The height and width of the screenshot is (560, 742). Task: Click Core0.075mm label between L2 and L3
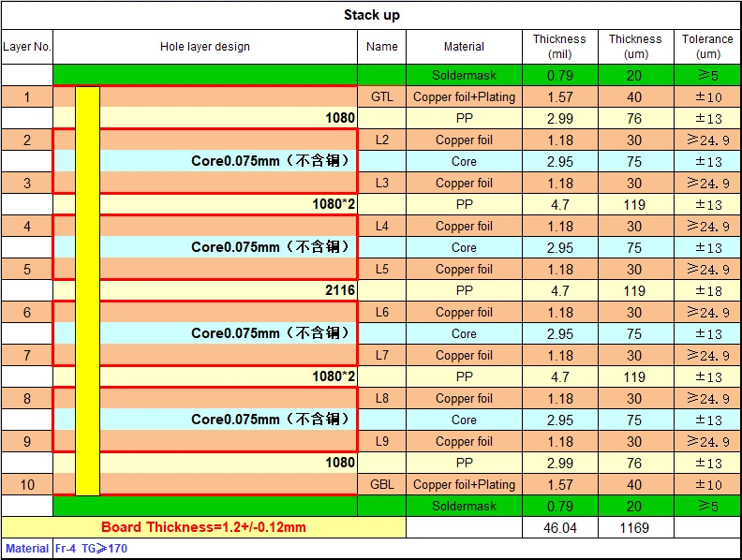(x=270, y=161)
